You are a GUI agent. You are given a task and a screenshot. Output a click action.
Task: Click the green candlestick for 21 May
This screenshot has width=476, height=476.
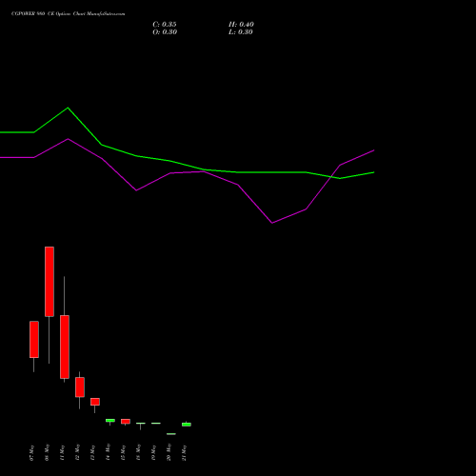coord(187,425)
